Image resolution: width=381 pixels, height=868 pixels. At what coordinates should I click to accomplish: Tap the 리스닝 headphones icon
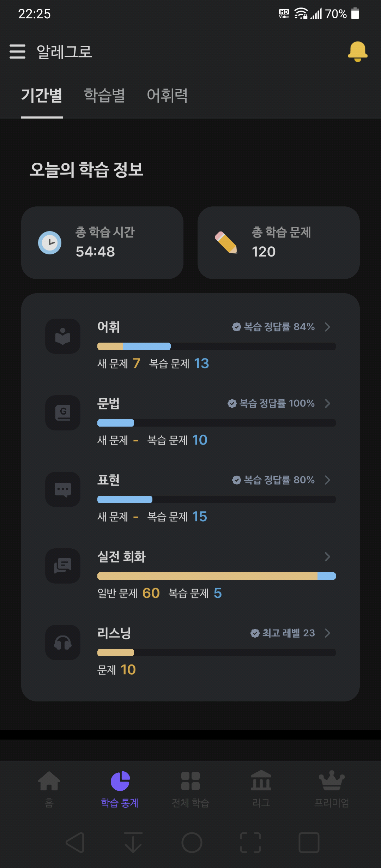[63, 643]
